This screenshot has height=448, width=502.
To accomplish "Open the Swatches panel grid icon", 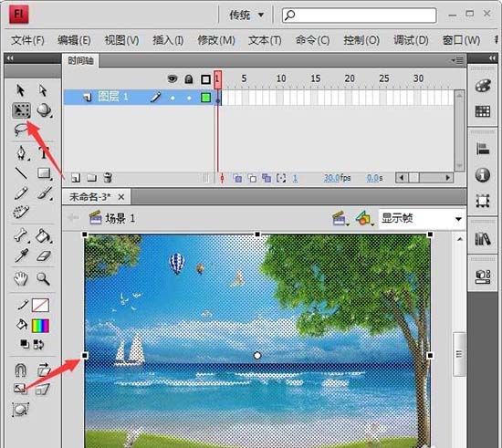I will [483, 111].
